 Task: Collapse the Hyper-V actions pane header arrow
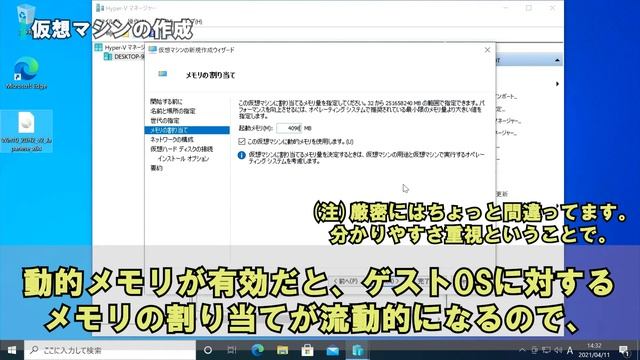pyautogui.click(x=557, y=60)
